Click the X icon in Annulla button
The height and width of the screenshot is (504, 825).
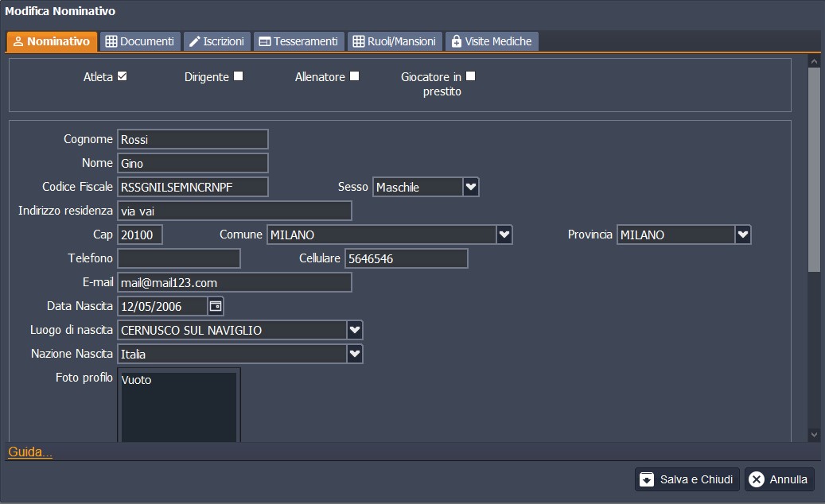tap(757, 479)
